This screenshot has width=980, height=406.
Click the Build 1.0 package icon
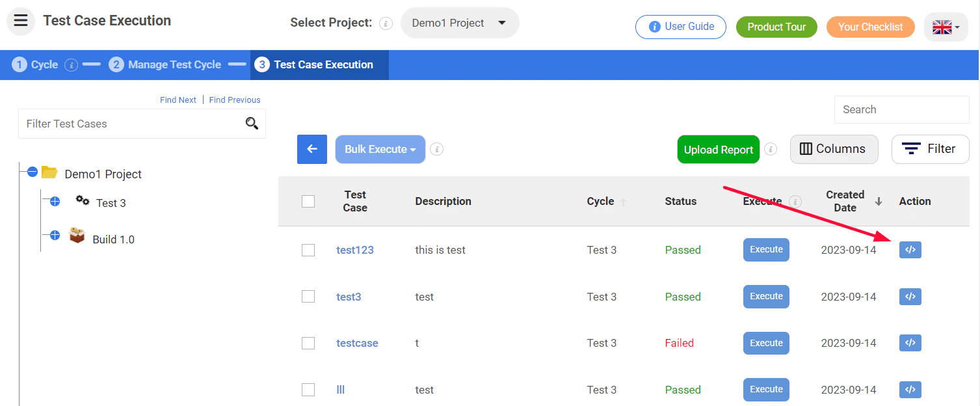tap(77, 236)
